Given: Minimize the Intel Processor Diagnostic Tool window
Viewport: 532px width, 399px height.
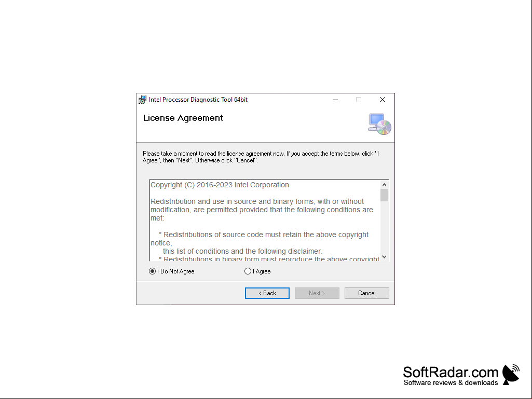Looking at the screenshot, I should point(335,100).
